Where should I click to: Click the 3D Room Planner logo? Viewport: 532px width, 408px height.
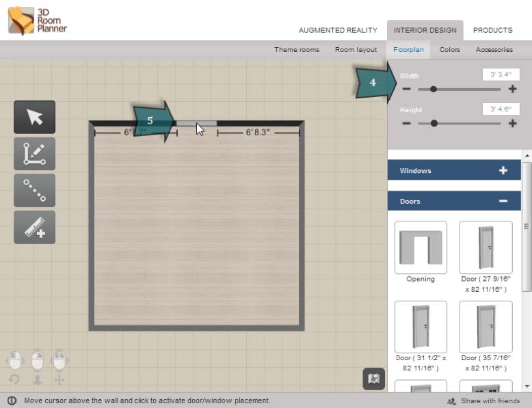(38, 21)
